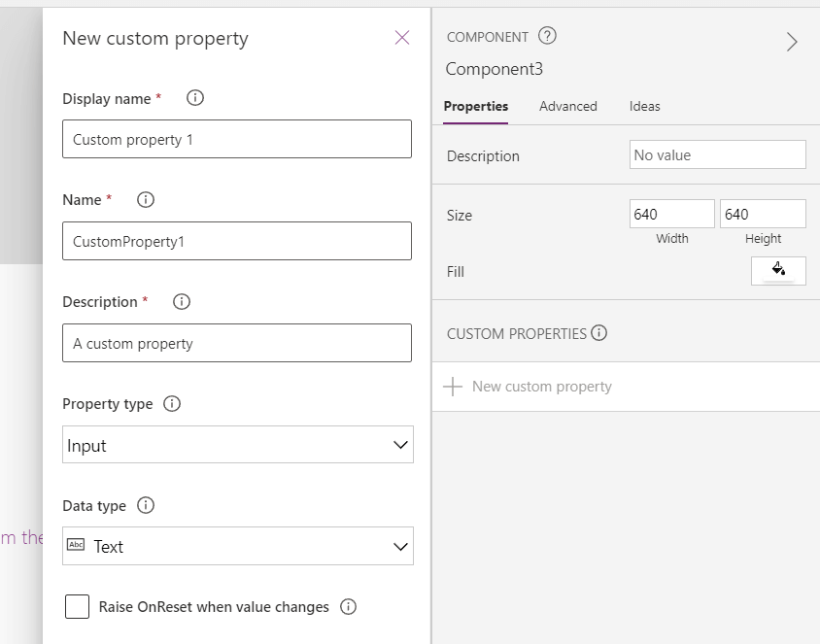Screen dimensions: 820x644
Task: Edit the Display name input field
Action: 237,139
